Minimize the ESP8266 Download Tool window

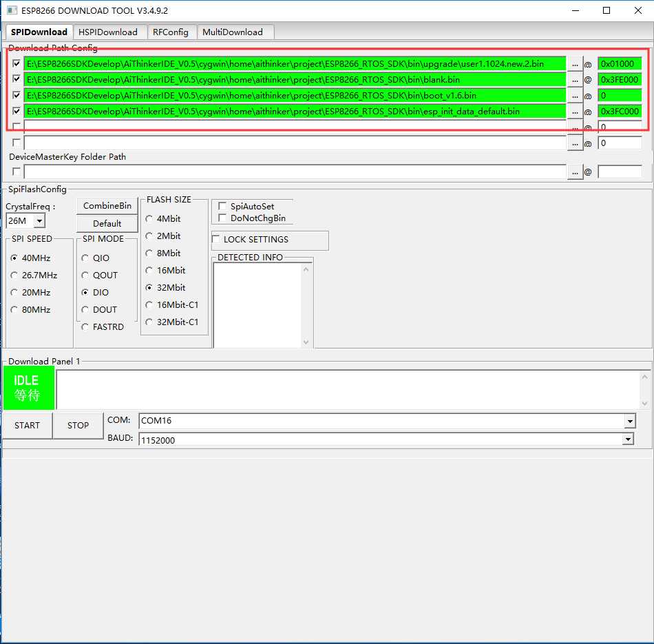576,10
